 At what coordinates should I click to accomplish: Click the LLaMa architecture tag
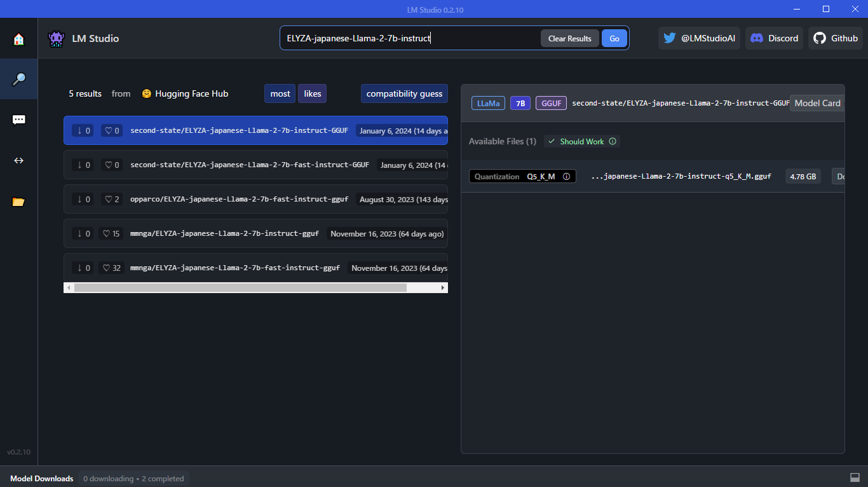[x=488, y=103]
